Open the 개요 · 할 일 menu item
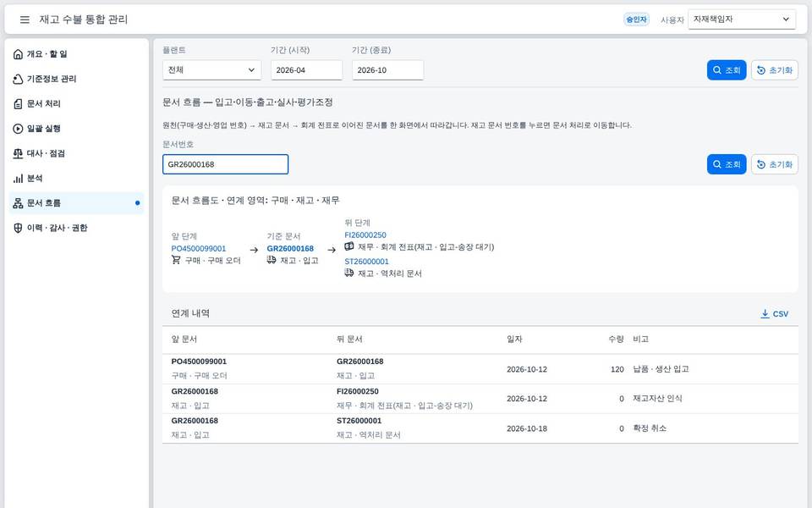The image size is (812, 508). coord(77,54)
